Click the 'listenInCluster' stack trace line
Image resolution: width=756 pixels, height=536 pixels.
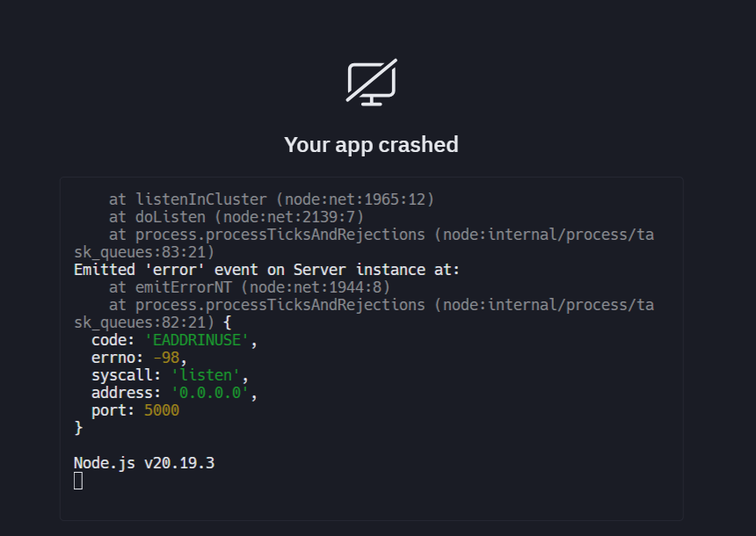point(271,199)
